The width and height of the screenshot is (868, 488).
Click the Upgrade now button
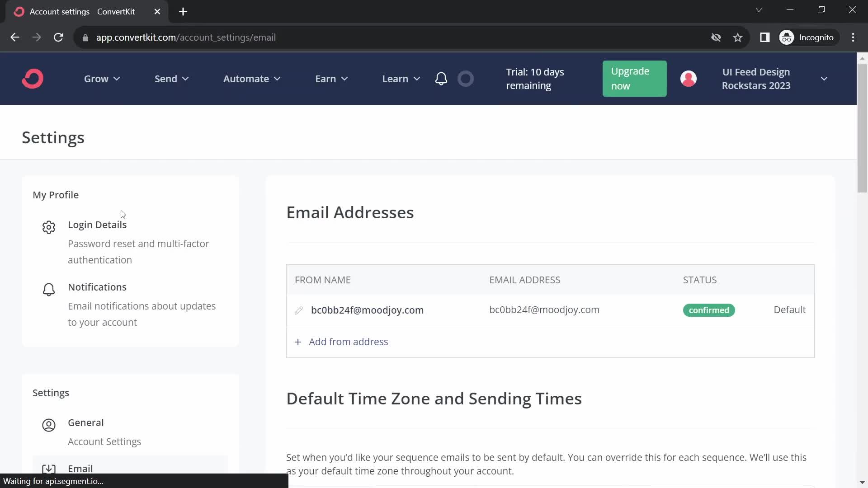click(634, 78)
